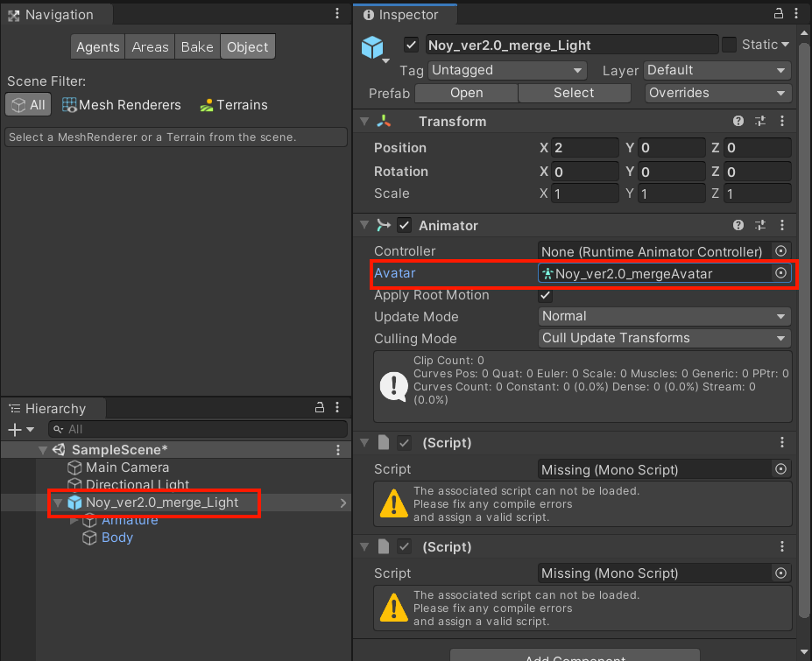Click the blue prefab cube icon in Inspector
The width and height of the screenshot is (812, 661).
point(372,47)
